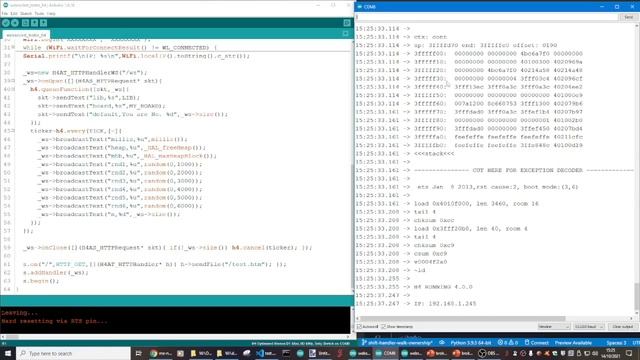Click Preview Available in status bar

coord(573,343)
